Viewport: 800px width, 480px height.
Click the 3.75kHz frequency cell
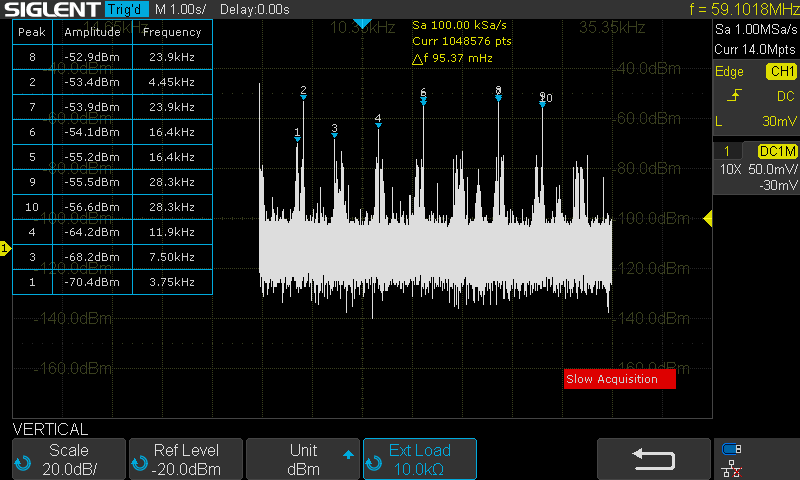(172, 282)
